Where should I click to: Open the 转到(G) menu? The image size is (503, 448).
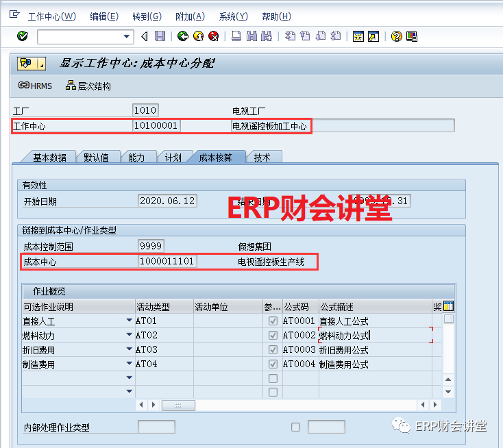coord(147,16)
